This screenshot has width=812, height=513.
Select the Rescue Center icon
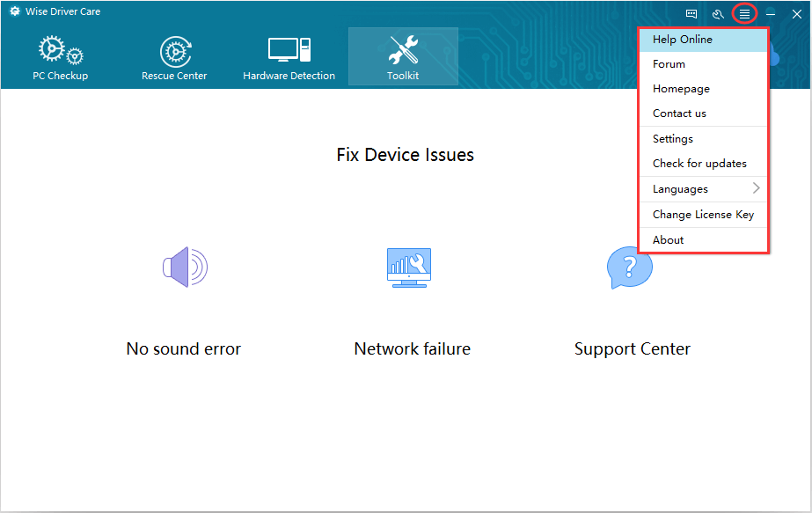click(x=176, y=52)
